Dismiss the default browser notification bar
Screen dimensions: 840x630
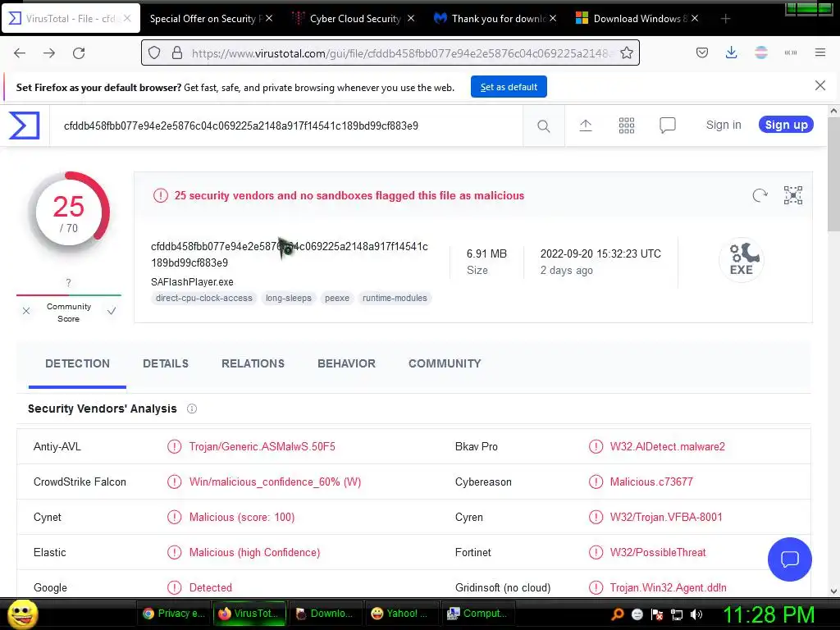pos(820,85)
